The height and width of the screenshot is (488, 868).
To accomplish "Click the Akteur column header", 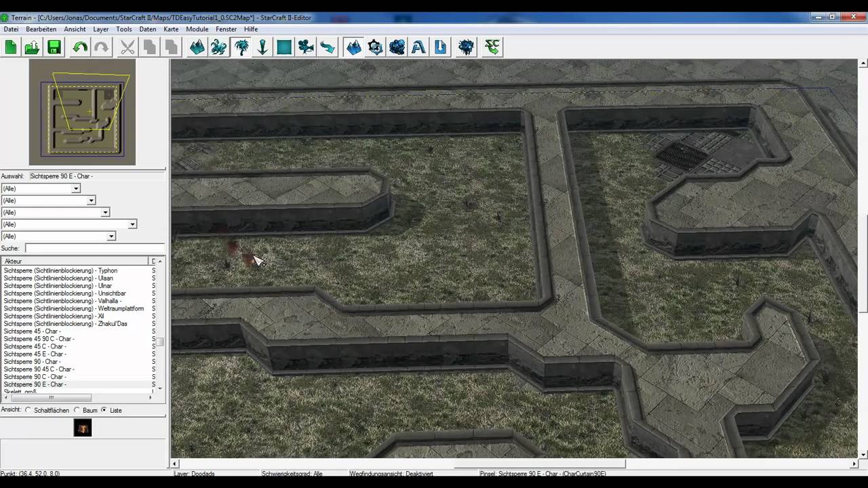I will pos(75,261).
